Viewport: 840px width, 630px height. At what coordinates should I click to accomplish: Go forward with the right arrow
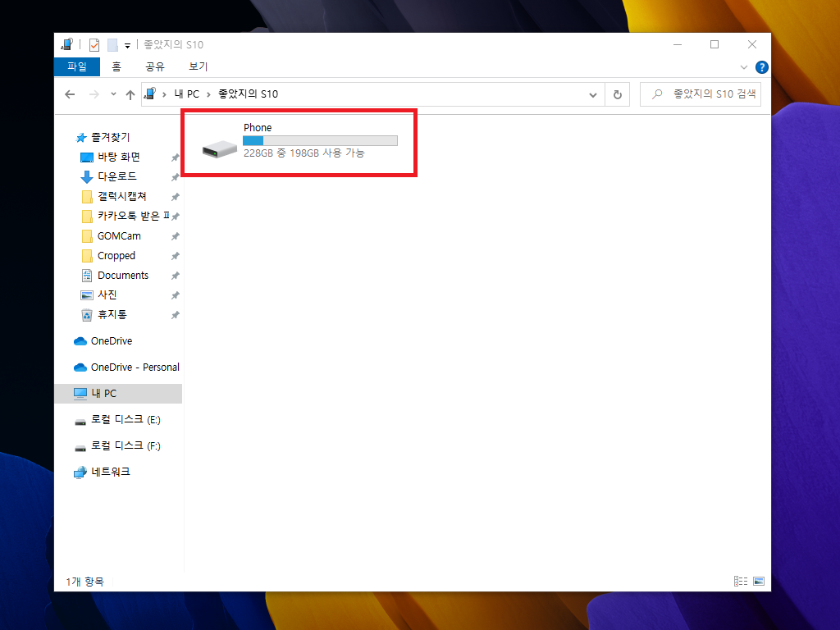point(94,94)
